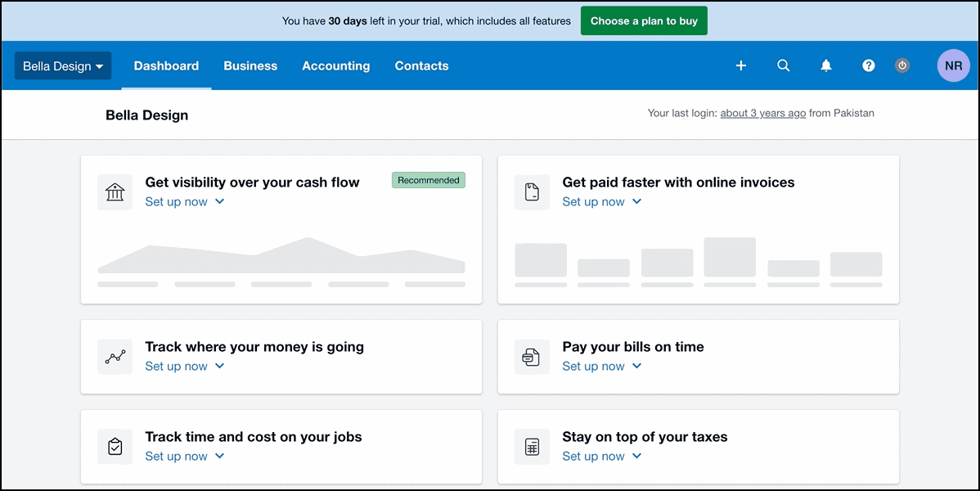Click the about 3 years ago login link
The image size is (980, 491).
tap(762, 114)
